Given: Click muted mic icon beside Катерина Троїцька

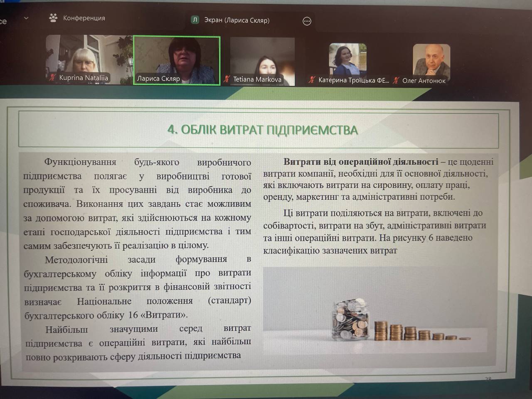Looking at the screenshot, I should 312,80.
